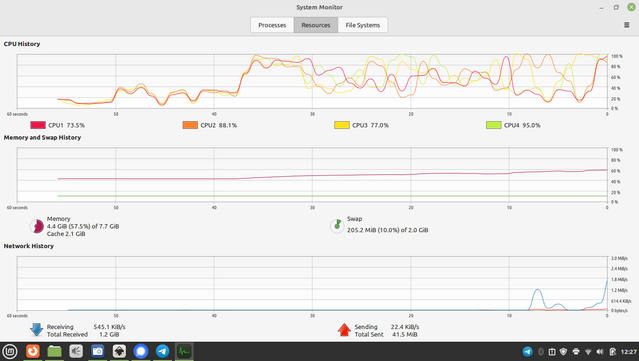Open the System Monitor hamburger menu
Screen dimensions: 639x361
(x=626, y=25)
